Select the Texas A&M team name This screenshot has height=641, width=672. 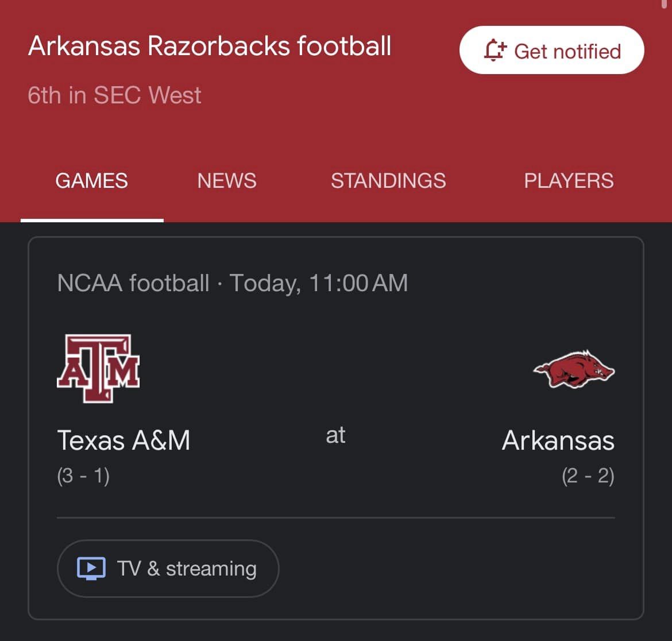tap(123, 441)
